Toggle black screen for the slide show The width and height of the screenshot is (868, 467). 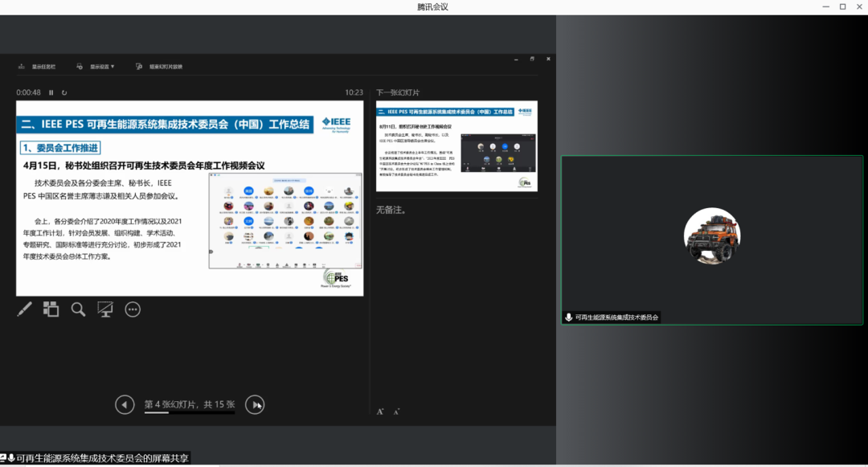(x=105, y=309)
